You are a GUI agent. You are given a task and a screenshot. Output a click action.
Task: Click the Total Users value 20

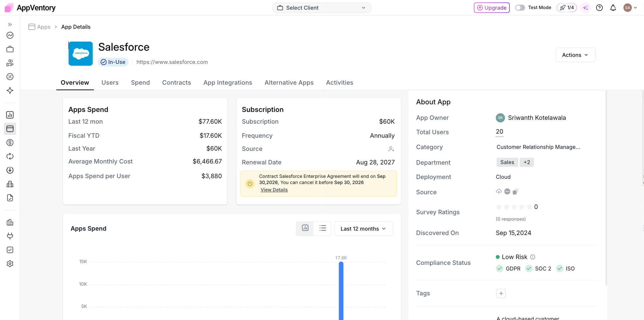(500, 132)
